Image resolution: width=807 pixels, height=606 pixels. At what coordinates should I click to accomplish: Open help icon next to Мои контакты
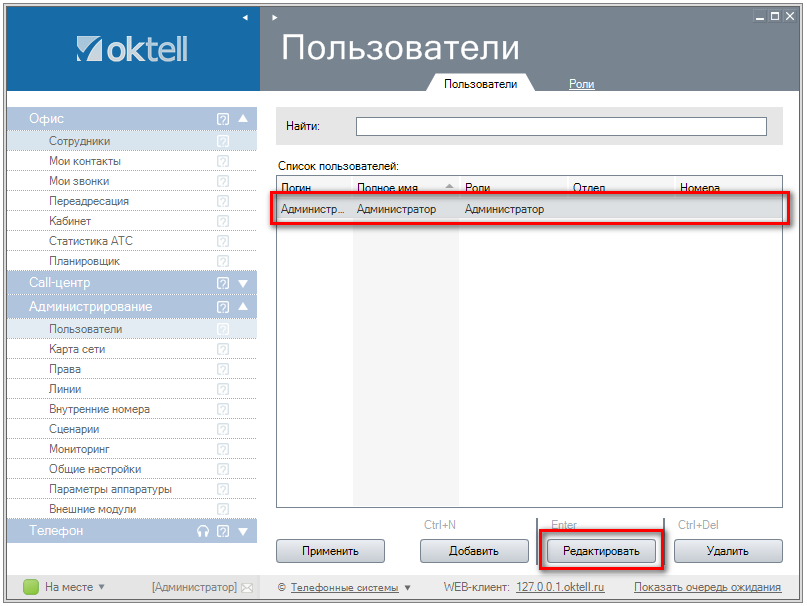[223, 161]
